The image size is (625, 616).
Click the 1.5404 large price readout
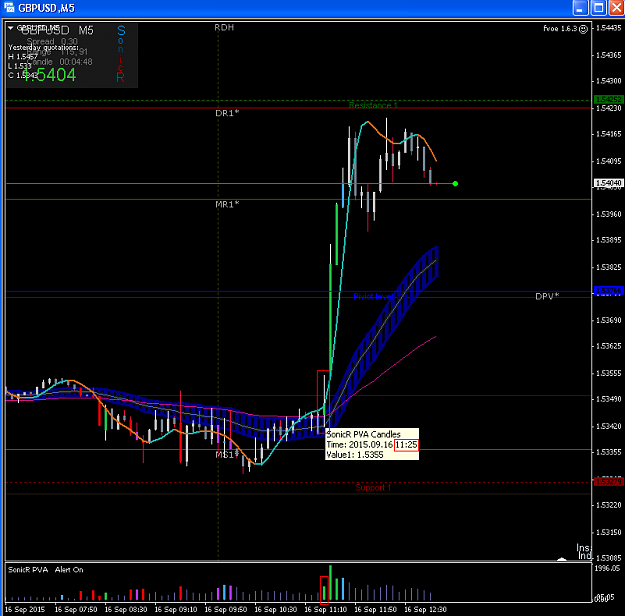pyautogui.click(x=49, y=75)
